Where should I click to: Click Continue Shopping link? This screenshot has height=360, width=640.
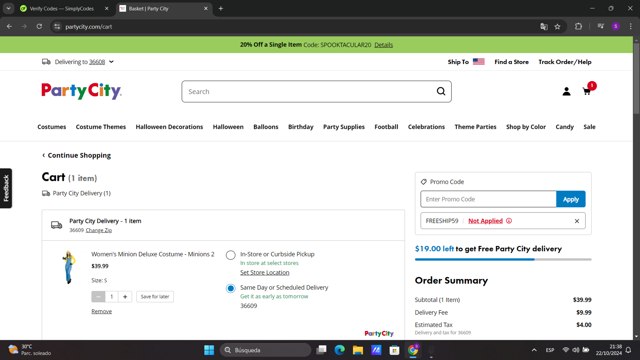point(76,155)
